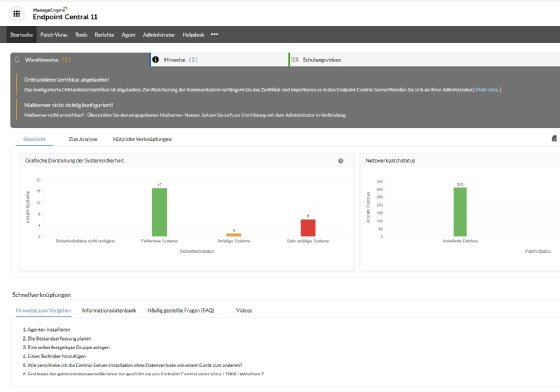Click the info icon beside Hinweise
The width and height of the screenshot is (560, 392).
pos(155,60)
